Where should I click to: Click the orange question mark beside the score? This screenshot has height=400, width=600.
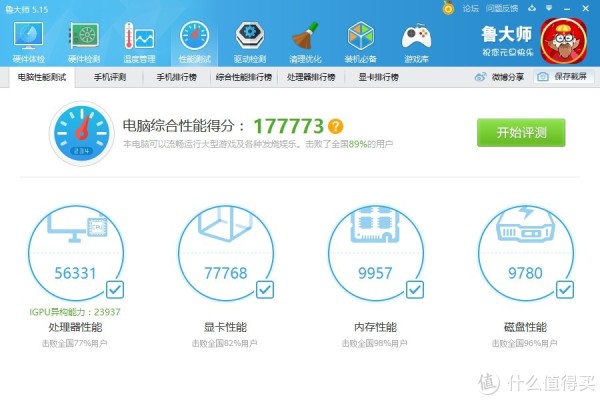point(336,126)
